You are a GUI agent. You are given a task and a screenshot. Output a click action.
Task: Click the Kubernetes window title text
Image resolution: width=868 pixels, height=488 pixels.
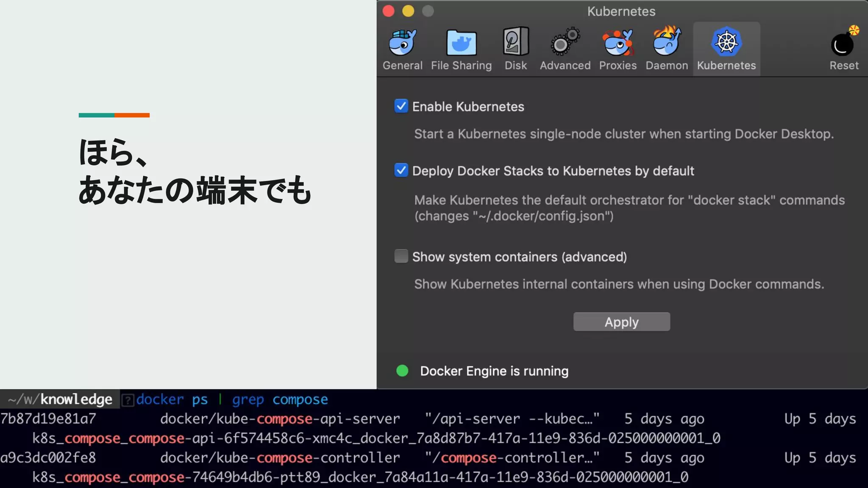[x=621, y=11]
